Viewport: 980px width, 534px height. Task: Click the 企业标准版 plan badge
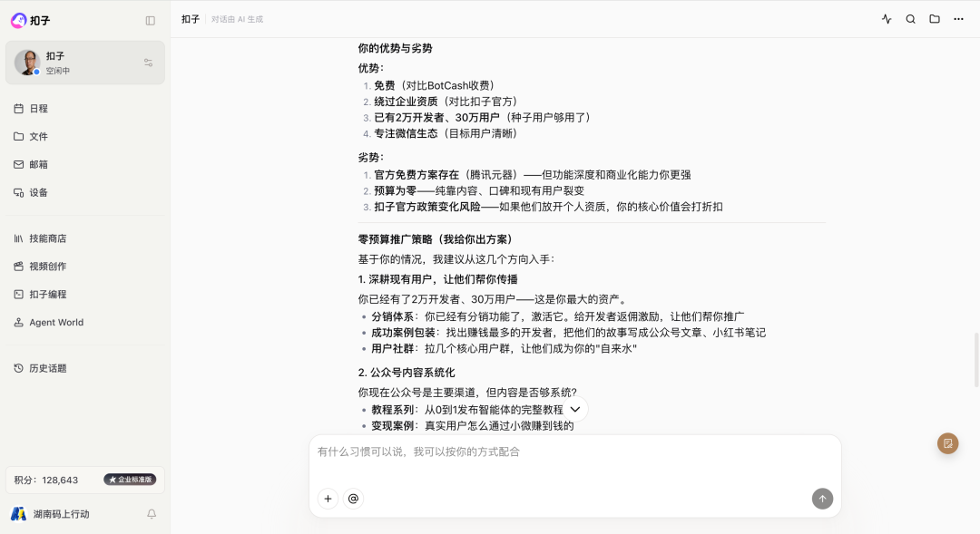[130, 480]
